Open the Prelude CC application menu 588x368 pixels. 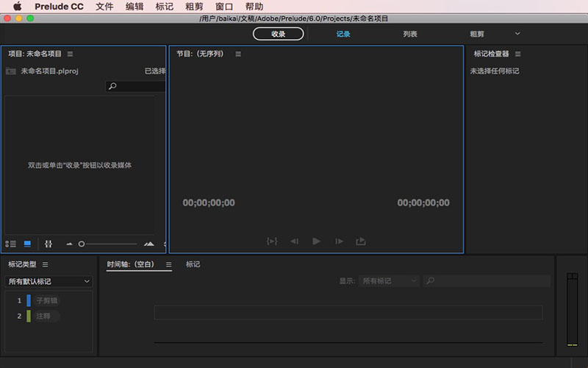[x=59, y=7]
